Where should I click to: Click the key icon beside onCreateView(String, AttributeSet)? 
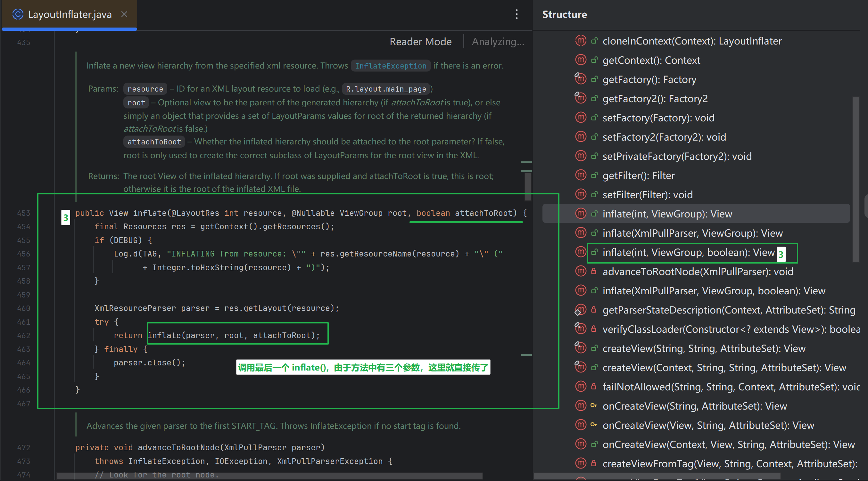594,405
